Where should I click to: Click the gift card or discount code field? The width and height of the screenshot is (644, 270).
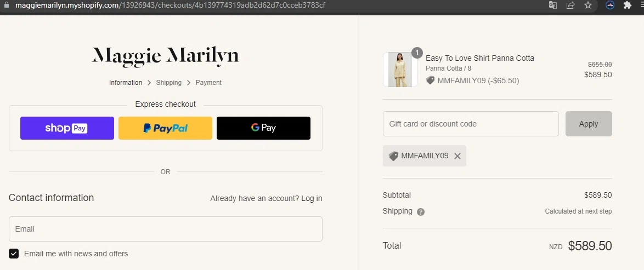pos(471,124)
